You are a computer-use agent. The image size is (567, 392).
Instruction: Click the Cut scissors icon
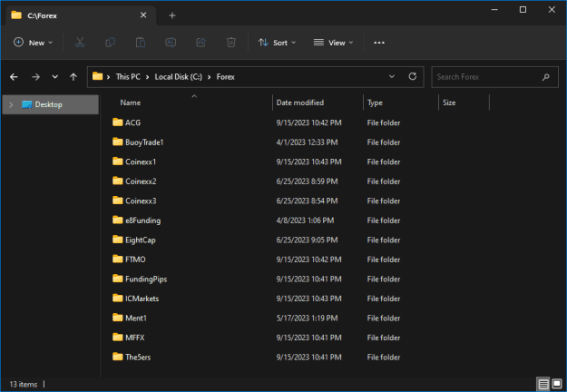(x=80, y=43)
